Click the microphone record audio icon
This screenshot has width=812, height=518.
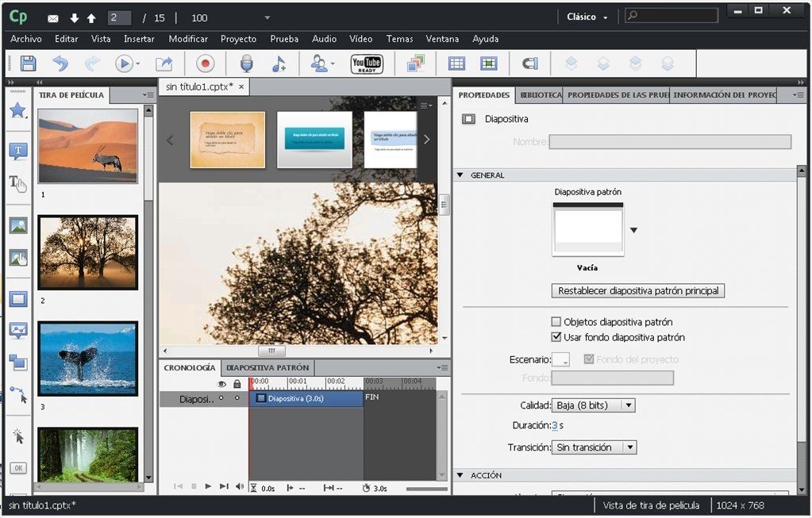pos(247,63)
